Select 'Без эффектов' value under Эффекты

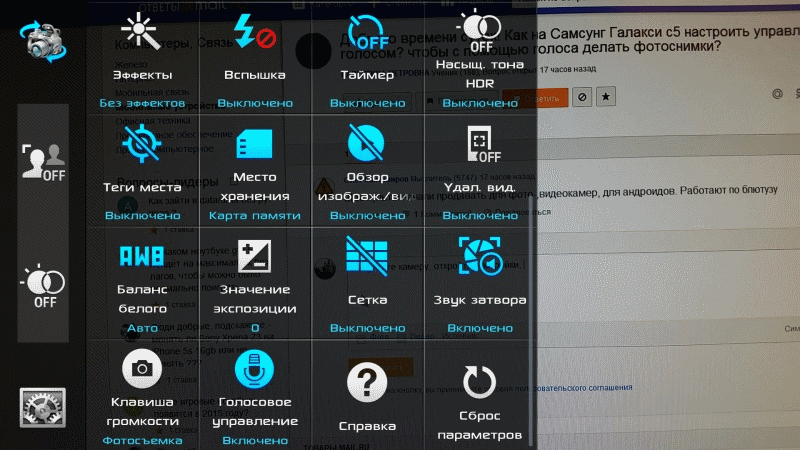(142, 103)
